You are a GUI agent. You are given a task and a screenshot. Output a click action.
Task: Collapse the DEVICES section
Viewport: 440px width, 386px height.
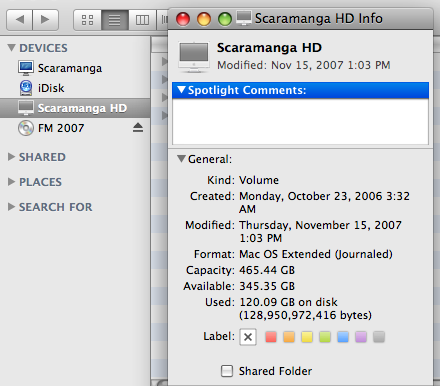click(11, 48)
